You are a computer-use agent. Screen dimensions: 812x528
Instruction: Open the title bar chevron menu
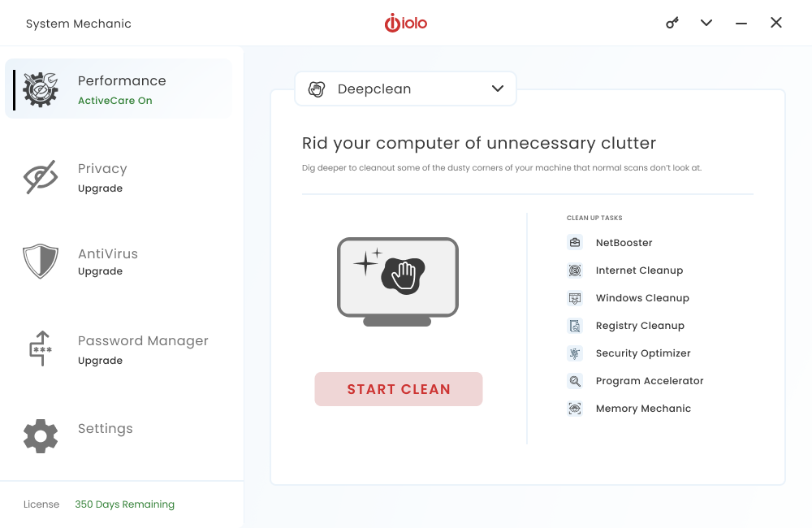coord(706,23)
